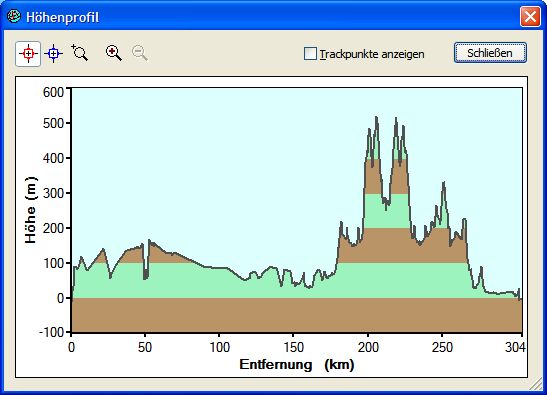Click the 500 value on the height axis
547x395 pixels.
click(53, 123)
